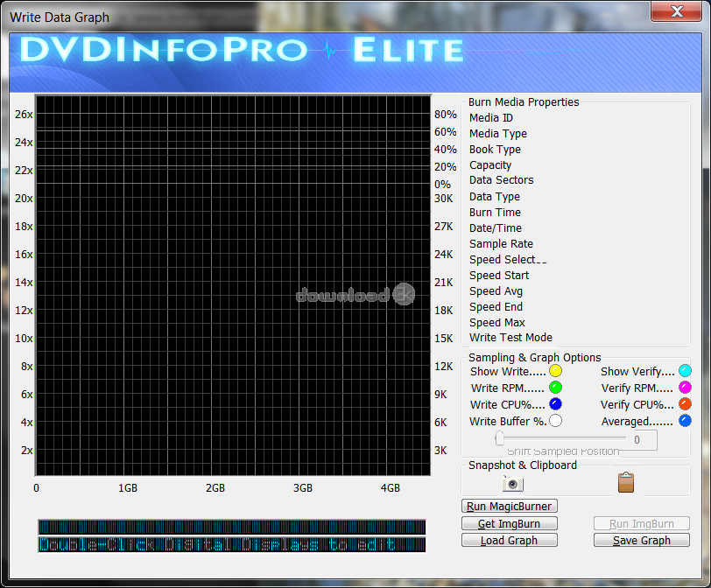Click the Get ImgBurn button
Viewport: 711px width, 588px height.
510,523
